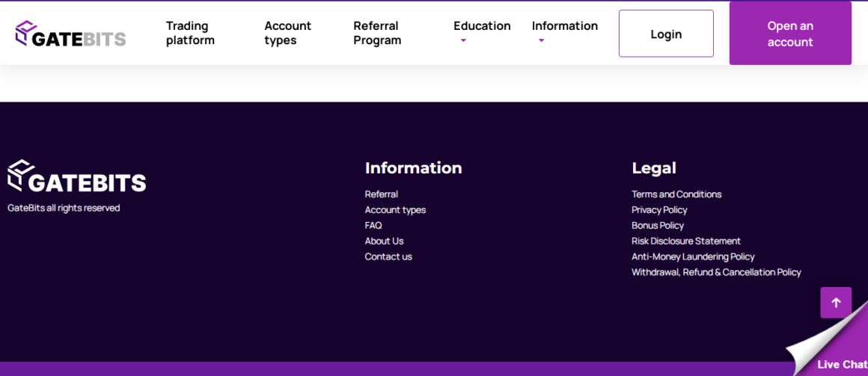Click the GateBits logo in header
The image size is (868, 376).
tap(70, 34)
